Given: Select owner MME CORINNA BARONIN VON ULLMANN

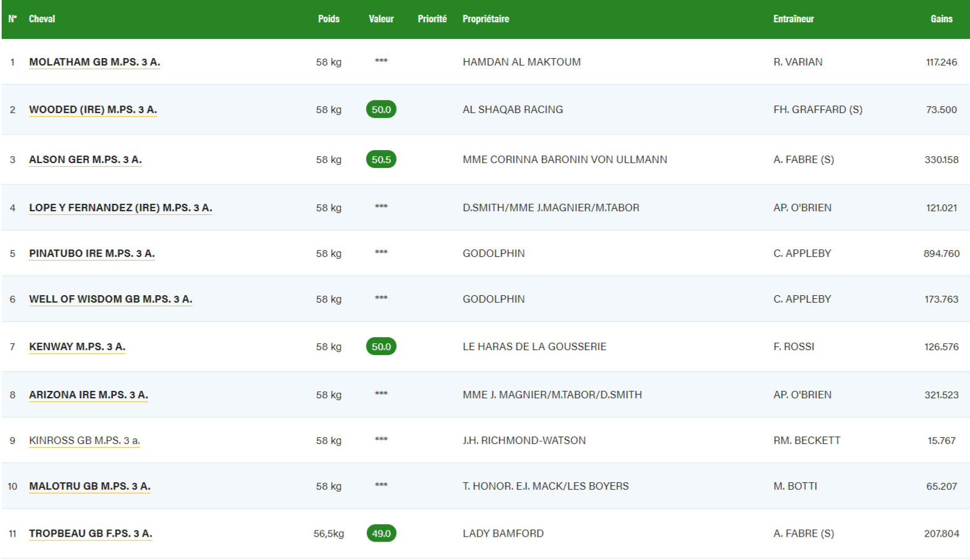Looking at the screenshot, I should pos(565,160).
